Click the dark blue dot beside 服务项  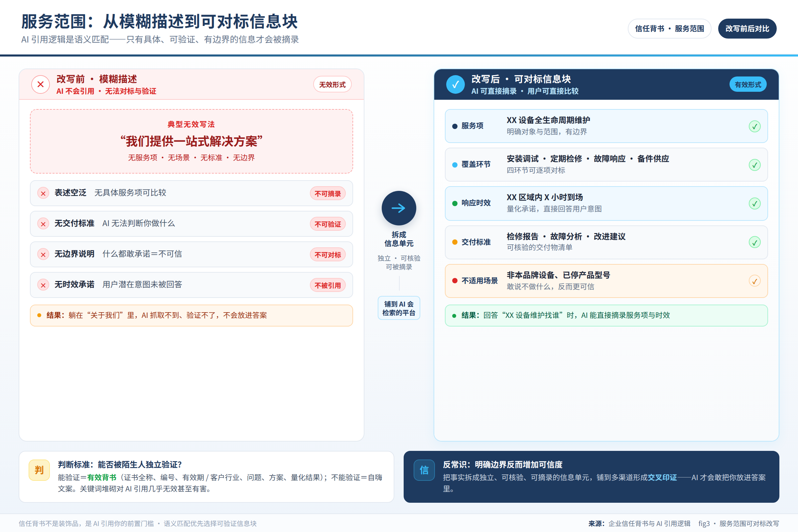[455, 126]
